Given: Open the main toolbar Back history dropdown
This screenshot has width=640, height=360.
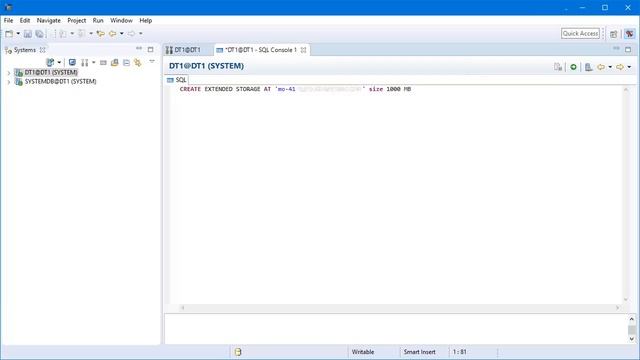Looking at the screenshot, I should (x=122, y=34).
